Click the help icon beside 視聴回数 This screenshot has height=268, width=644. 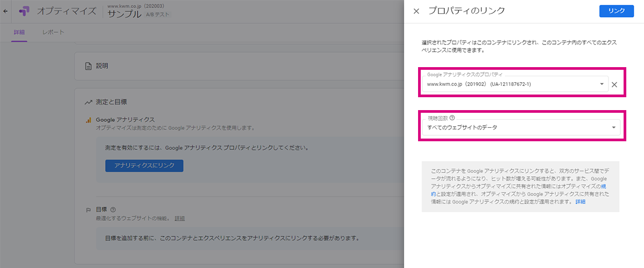point(452,118)
